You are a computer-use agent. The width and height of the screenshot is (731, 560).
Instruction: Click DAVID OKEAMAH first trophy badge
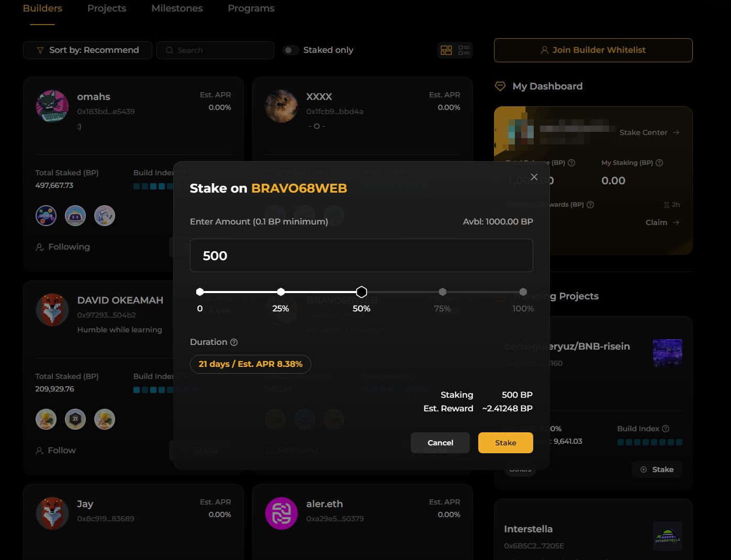coord(46,419)
